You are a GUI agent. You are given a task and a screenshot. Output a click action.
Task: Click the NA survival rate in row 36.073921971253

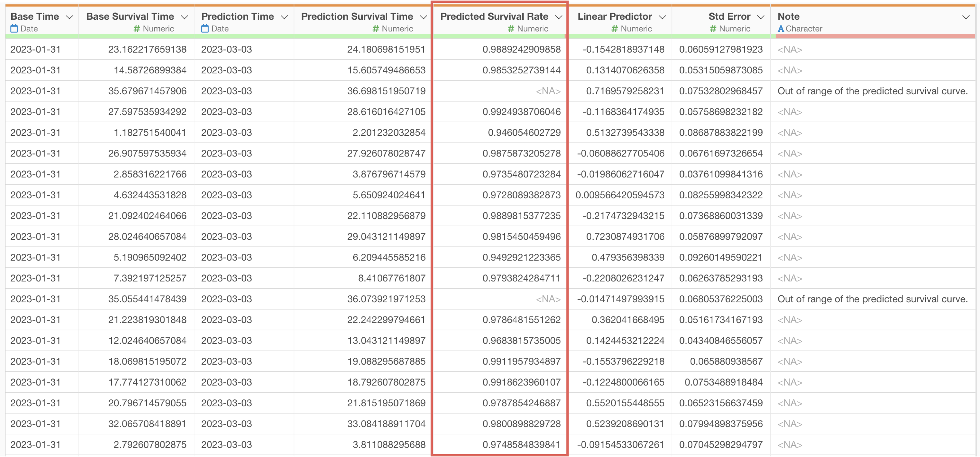click(x=548, y=299)
